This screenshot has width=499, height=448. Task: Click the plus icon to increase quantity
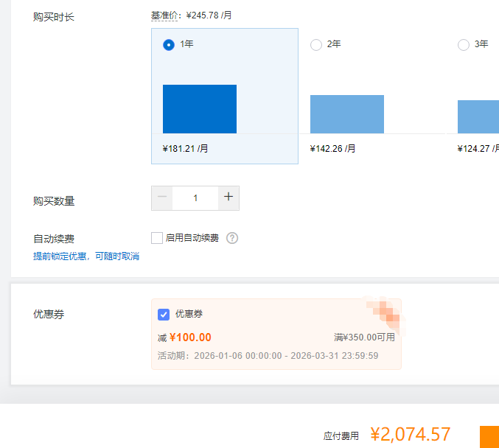click(228, 197)
